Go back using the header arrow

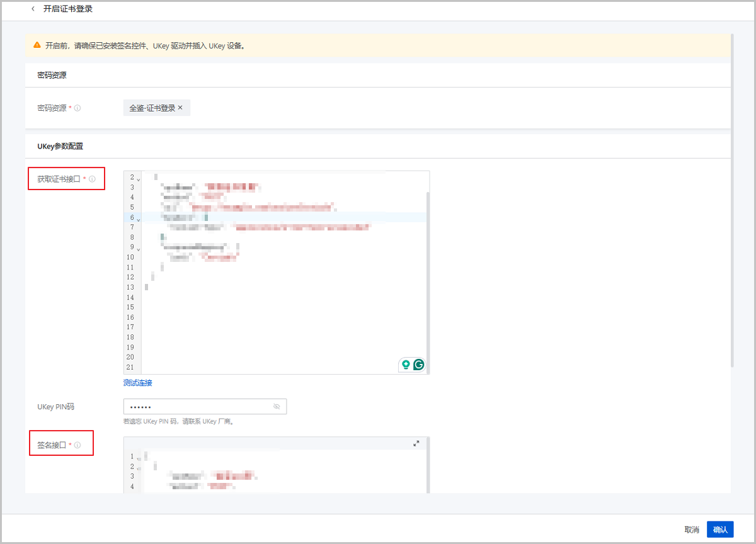point(33,9)
